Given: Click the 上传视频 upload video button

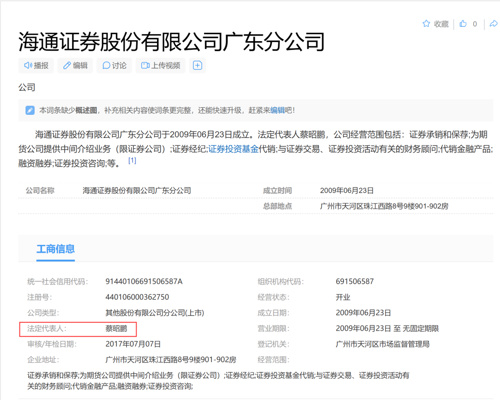Looking at the screenshot, I should (x=160, y=65).
